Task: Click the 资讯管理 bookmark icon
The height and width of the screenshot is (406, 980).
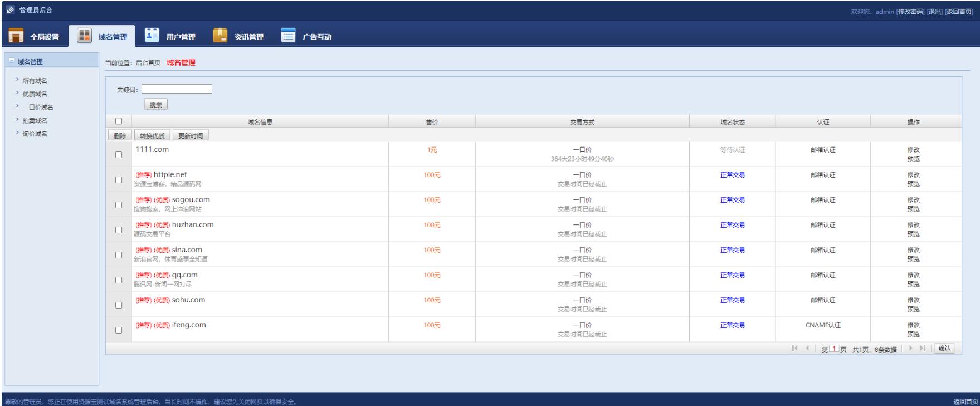Action: 221,36
